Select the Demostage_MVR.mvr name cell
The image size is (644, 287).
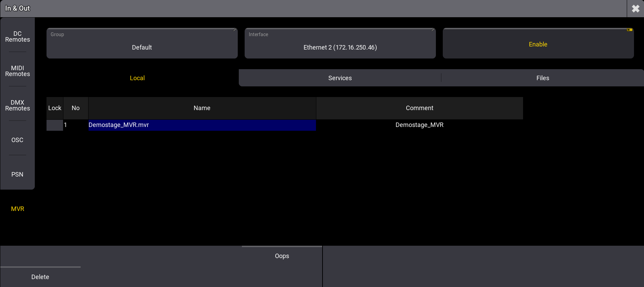click(202, 125)
